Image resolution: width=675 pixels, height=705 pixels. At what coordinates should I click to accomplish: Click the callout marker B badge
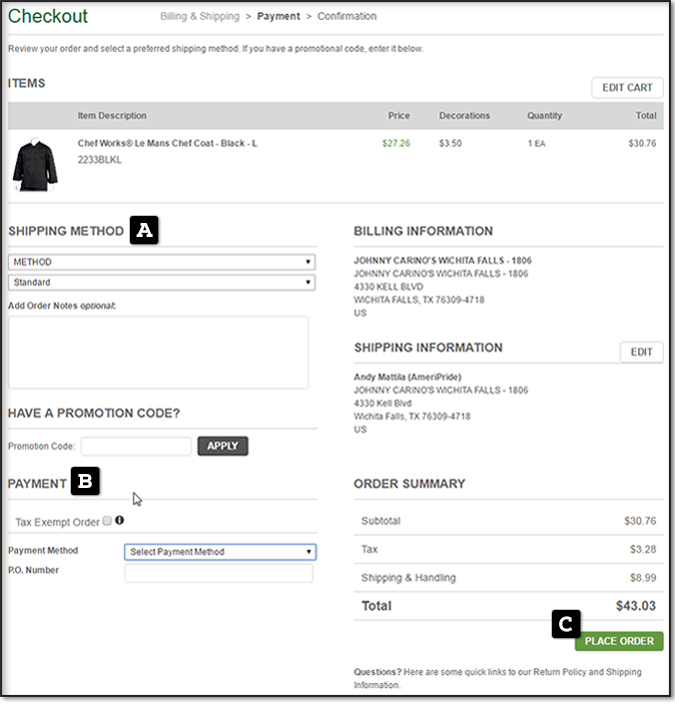[85, 483]
